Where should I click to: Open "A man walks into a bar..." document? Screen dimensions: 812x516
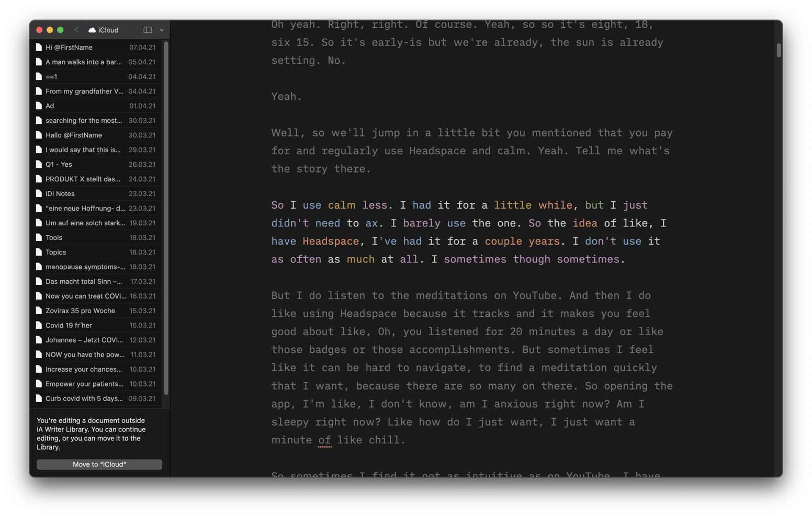point(96,62)
